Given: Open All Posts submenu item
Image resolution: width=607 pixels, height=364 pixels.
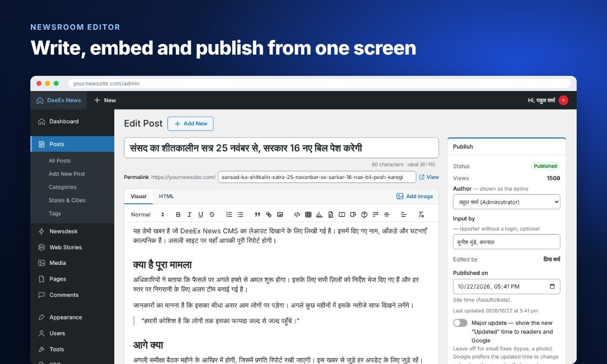Looking at the screenshot, I should 60,161.
